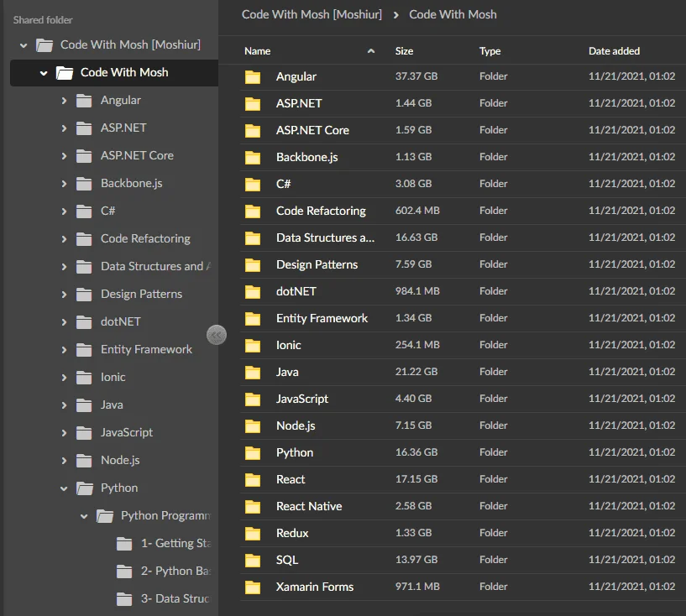Select Data Structures and A item in sidebar
Screen dimensions: 686x616
(x=155, y=266)
